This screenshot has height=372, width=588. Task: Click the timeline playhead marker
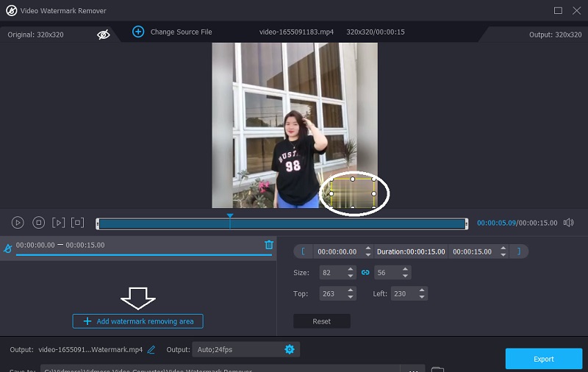coord(230,217)
